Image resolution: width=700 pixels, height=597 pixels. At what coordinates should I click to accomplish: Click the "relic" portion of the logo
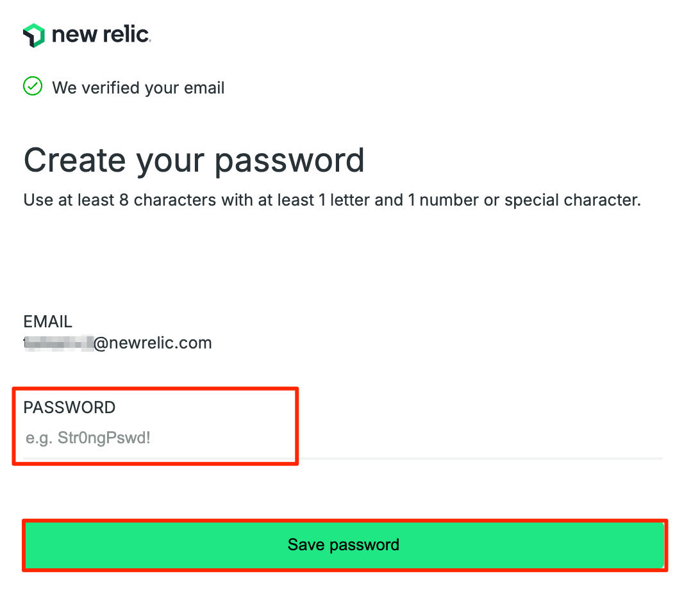pos(126,35)
